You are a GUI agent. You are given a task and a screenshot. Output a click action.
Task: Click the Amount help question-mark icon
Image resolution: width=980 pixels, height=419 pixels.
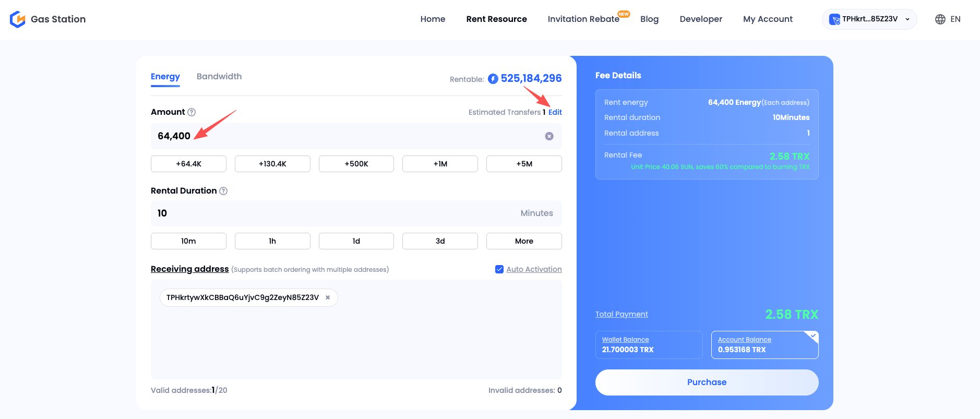click(x=192, y=112)
